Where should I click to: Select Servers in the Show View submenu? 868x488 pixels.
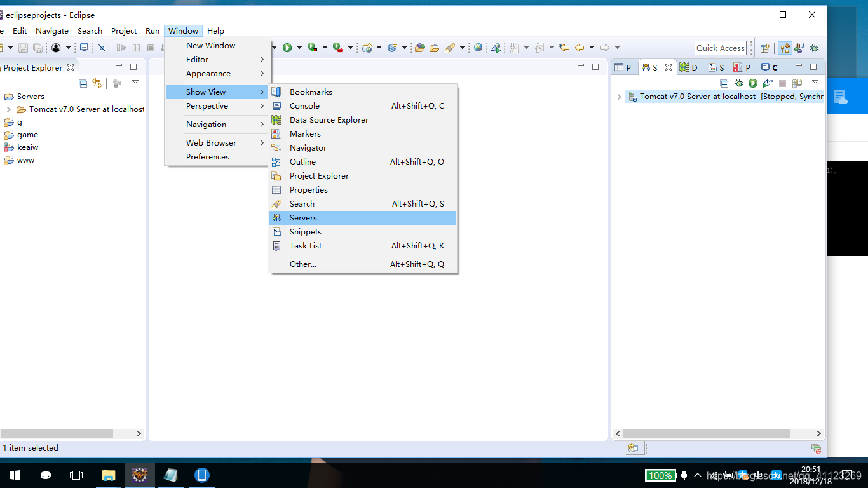coord(362,218)
